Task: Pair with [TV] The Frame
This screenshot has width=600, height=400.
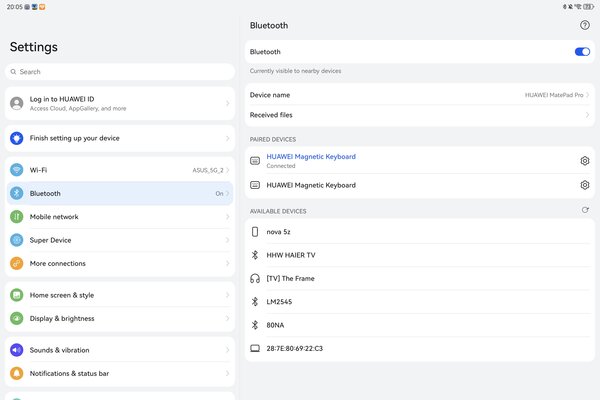Action: pos(420,278)
